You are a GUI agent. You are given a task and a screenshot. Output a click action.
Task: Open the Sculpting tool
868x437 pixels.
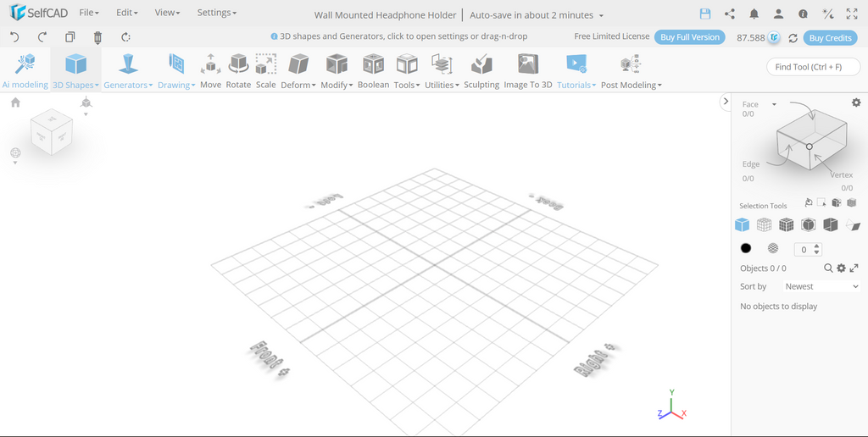click(x=481, y=71)
